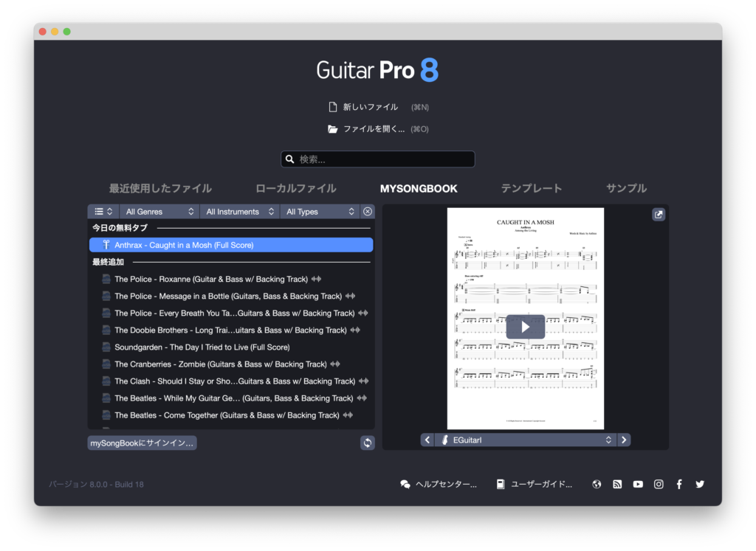Open the website globe icon

pos(597,485)
